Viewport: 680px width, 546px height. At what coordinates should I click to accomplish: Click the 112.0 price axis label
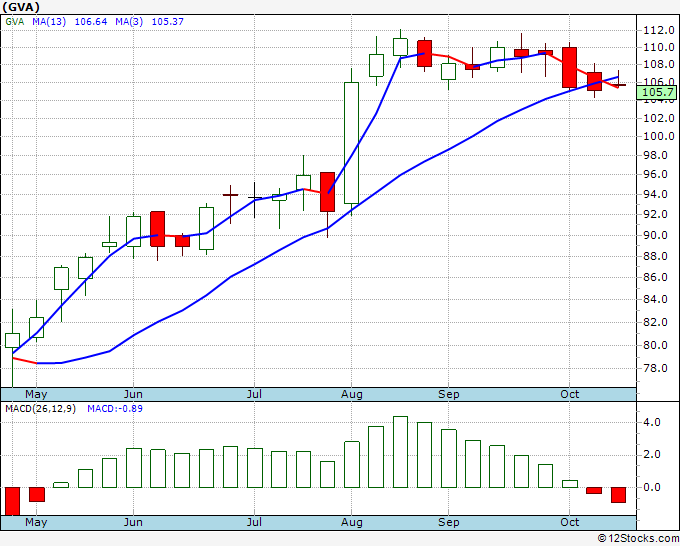pyautogui.click(x=659, y=30)
